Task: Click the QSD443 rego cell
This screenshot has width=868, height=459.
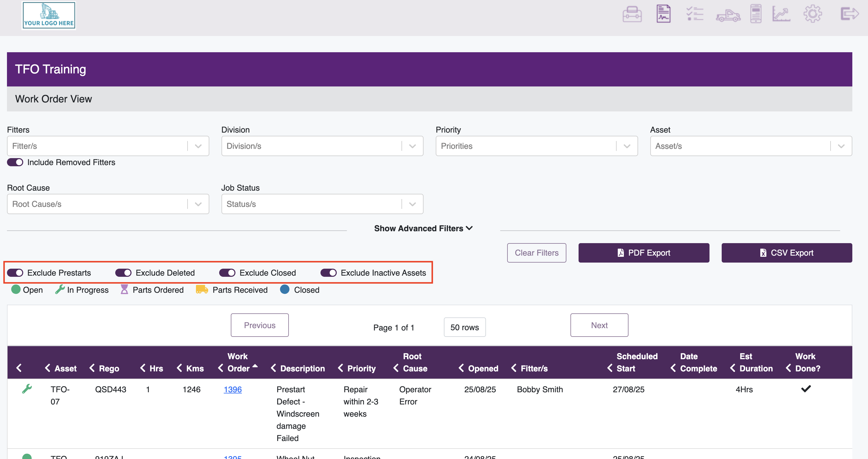Action: pyautogui.click(x=111, y=389)
